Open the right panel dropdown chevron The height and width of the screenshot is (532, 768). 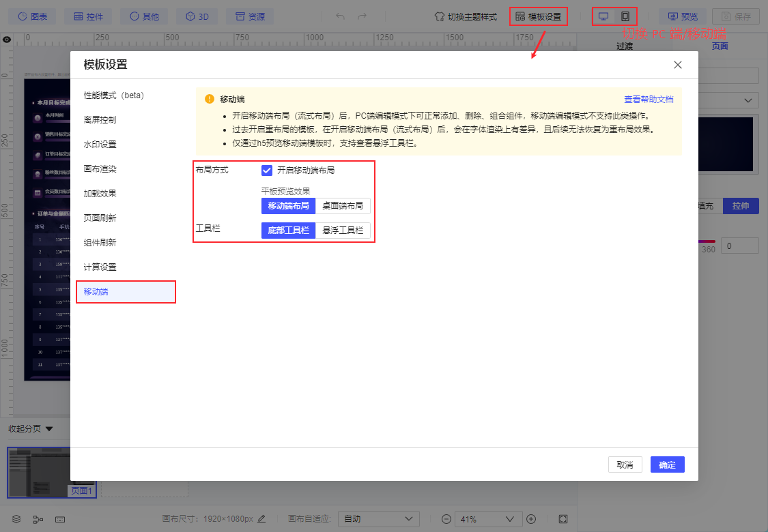[748, 100]
